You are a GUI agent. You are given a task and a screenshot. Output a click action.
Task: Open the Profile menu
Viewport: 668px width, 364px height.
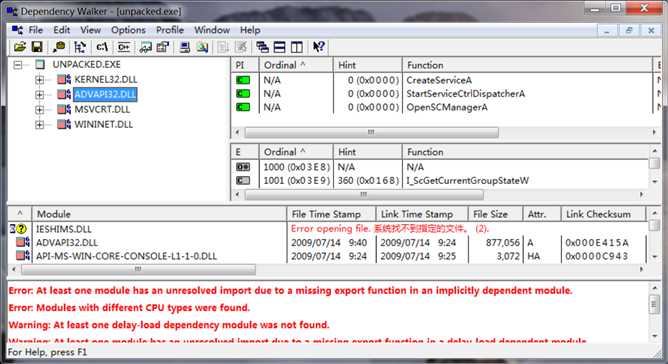tap(170, 30)
